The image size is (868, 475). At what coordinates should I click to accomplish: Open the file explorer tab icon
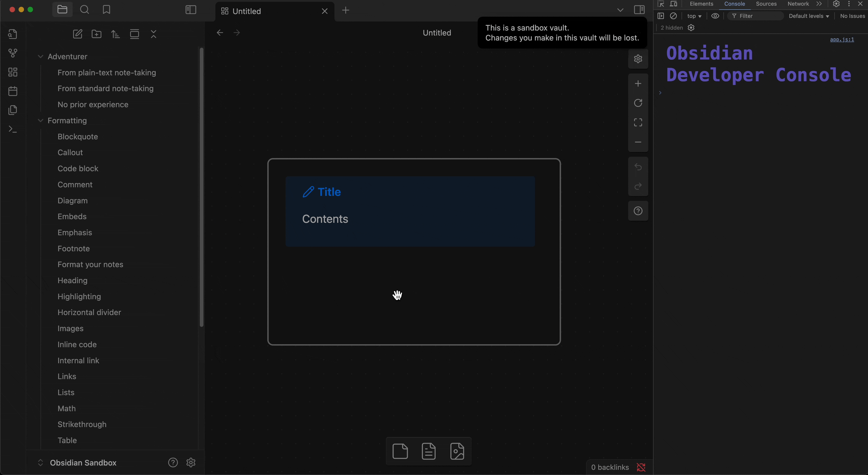tap(62, 10)
